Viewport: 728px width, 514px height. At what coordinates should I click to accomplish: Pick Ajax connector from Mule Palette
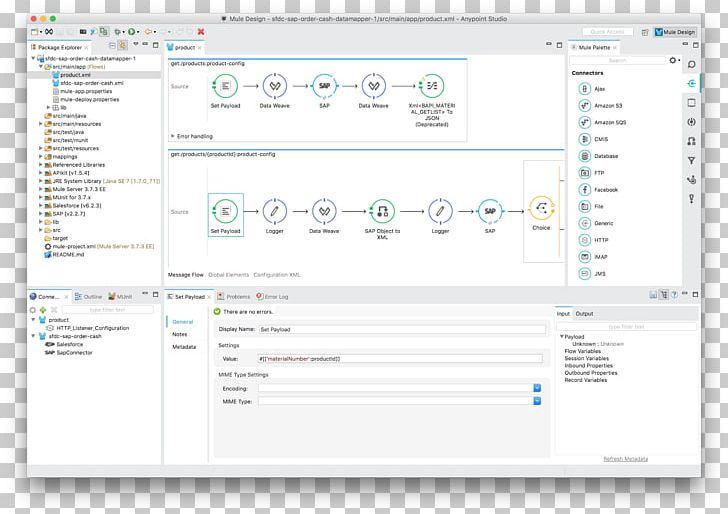(592, 89)
